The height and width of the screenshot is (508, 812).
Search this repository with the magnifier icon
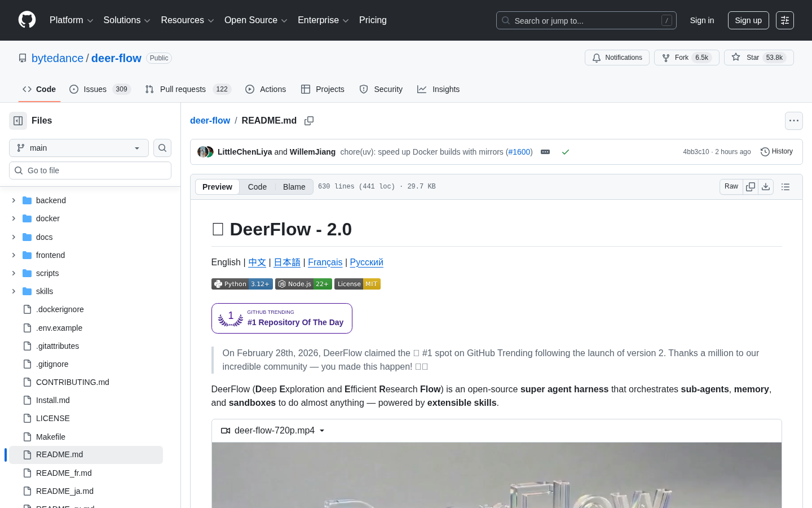162,148
